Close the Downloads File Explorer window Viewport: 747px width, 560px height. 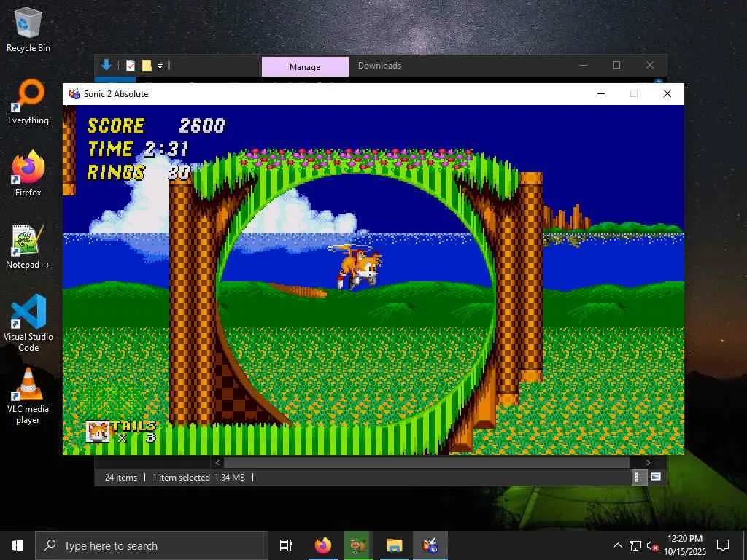pyautogui.click(x=650, y=65)
